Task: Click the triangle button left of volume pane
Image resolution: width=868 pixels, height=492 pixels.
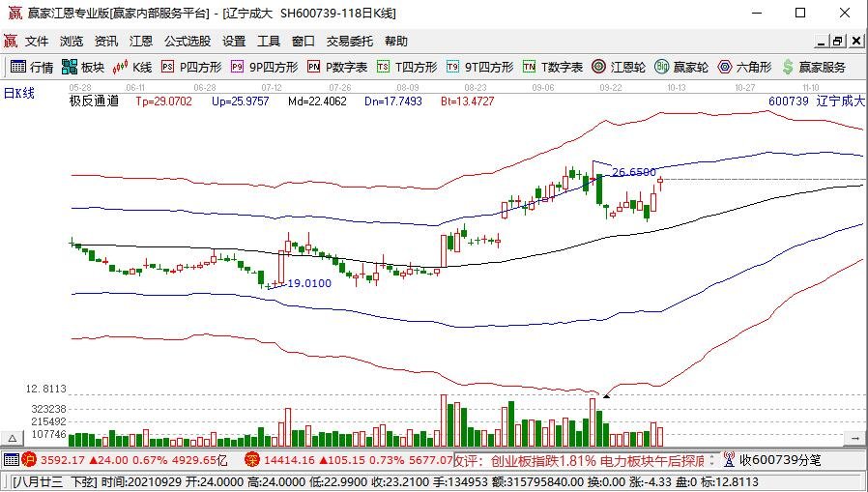Action: click(x=12, y=439)
